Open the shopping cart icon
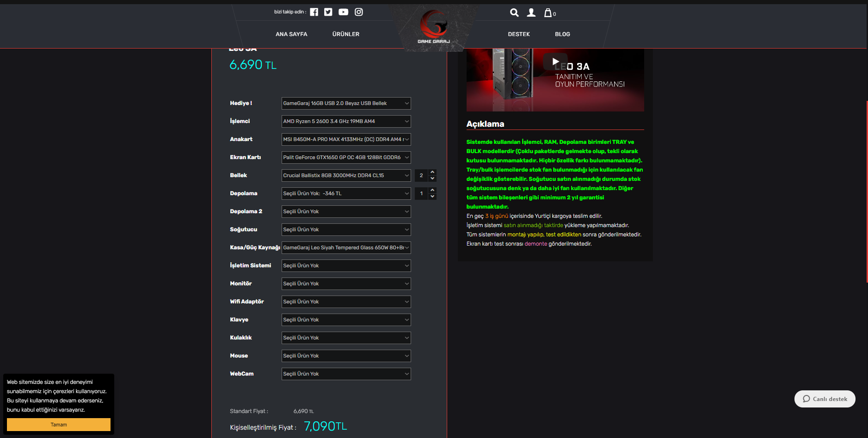This screenshot has height=438, width=868. click(549, 13)
